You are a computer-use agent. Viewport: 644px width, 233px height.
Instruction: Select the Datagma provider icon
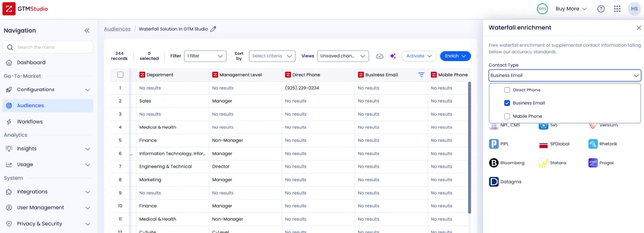coord(494,182)
